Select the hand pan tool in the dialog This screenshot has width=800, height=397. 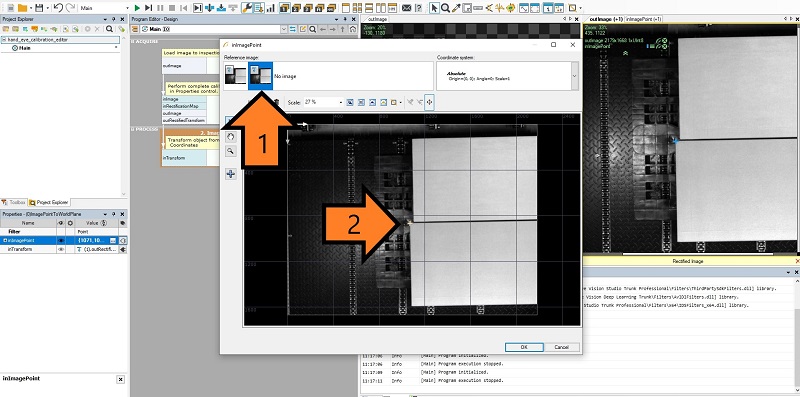tap(231, 137)
